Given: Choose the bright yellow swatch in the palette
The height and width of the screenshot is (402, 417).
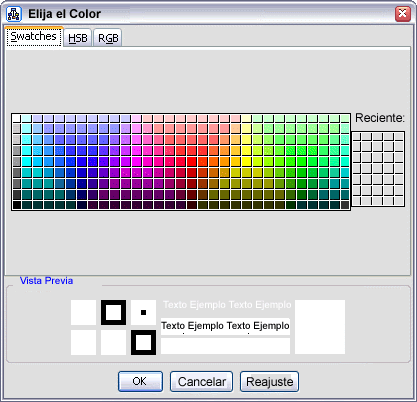Looking at the screenshot, I should tap(247, 161).
